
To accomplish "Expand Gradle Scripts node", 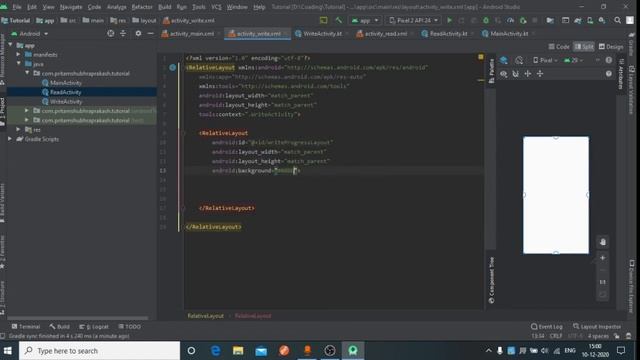I will 10,139.
